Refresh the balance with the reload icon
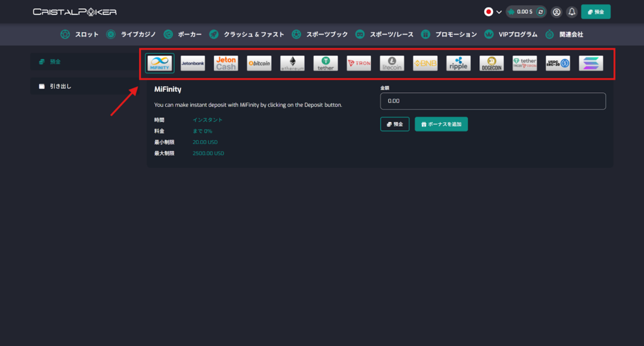Screen dimensions: 644x346 coord(540,12)
